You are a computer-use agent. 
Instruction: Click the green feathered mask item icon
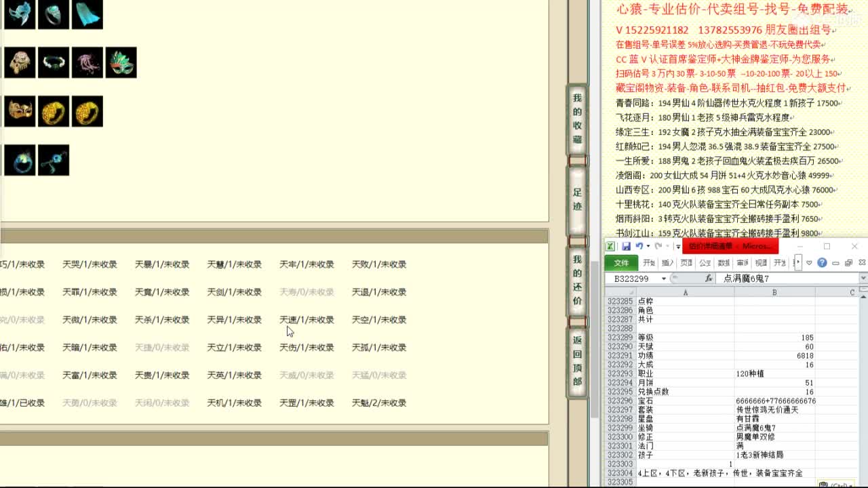pyautogui.click(x=121, y=62)
